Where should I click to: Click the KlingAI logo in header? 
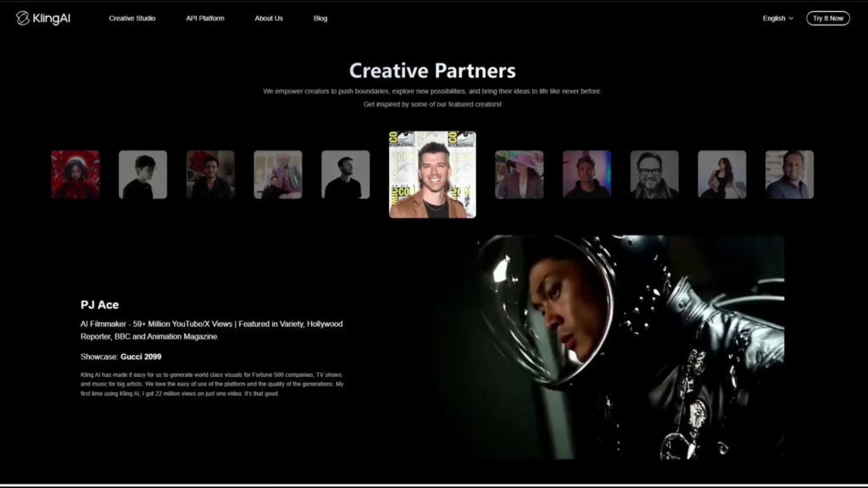point(43,18)
